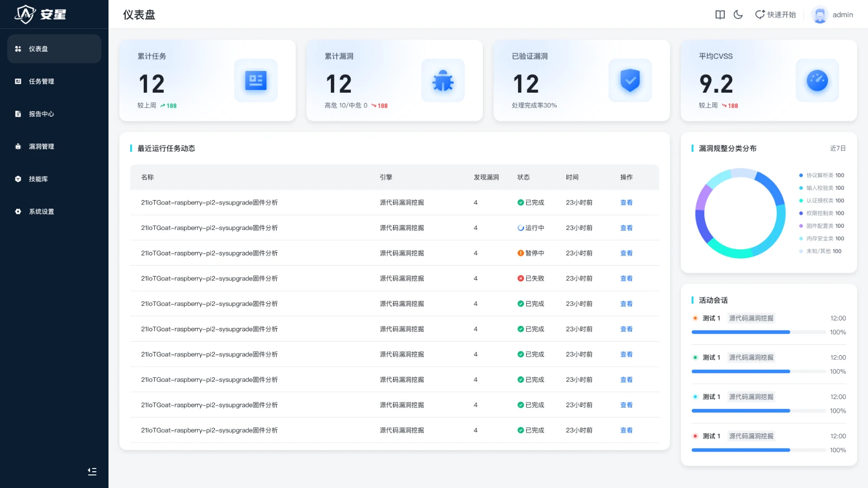Open the admin user avatar
This screenshot has width=868, height=488.
coord(819,15)
